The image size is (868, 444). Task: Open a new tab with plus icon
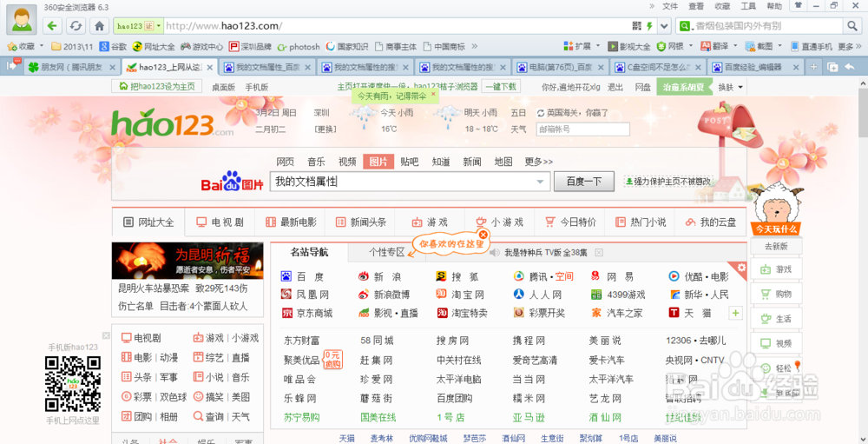(x=813, y=67)
